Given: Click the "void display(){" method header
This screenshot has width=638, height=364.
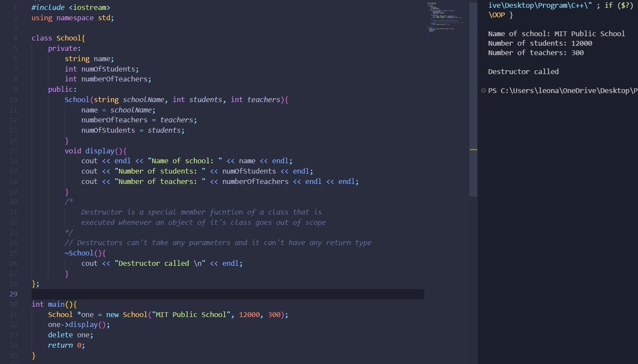Looking at the screenshot, I should click(96, 150).
